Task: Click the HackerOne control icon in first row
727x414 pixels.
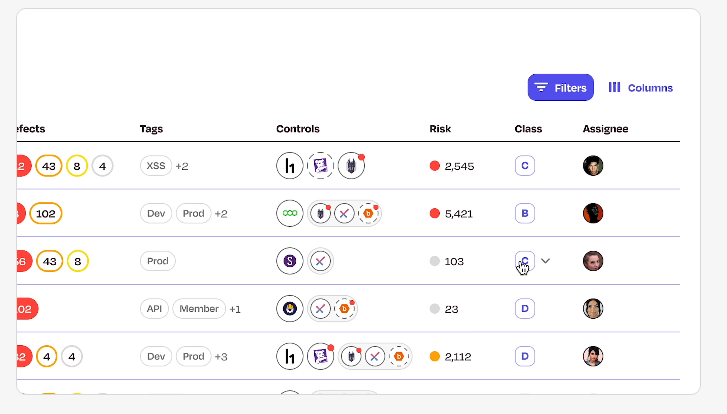Action: [289, 166]
